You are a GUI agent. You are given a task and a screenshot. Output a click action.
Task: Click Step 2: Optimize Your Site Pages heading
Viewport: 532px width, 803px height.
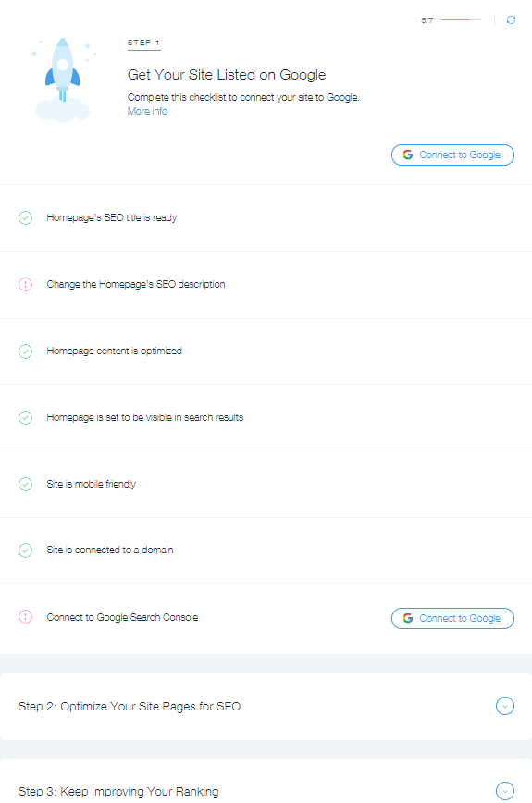point(130,707)
